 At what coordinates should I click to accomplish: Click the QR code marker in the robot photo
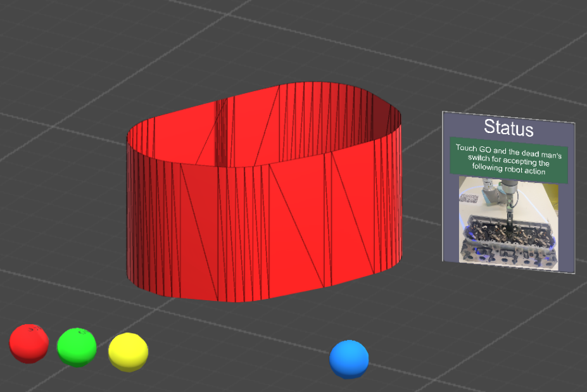[470, 198]
